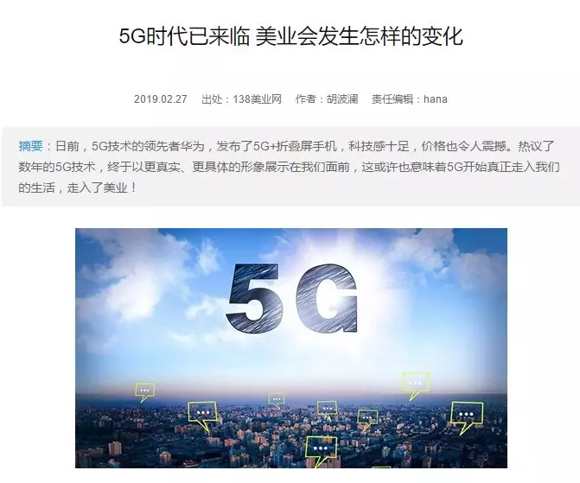Click the 出处 source label
Screen dimensions: 580x483
coord(212,99)
